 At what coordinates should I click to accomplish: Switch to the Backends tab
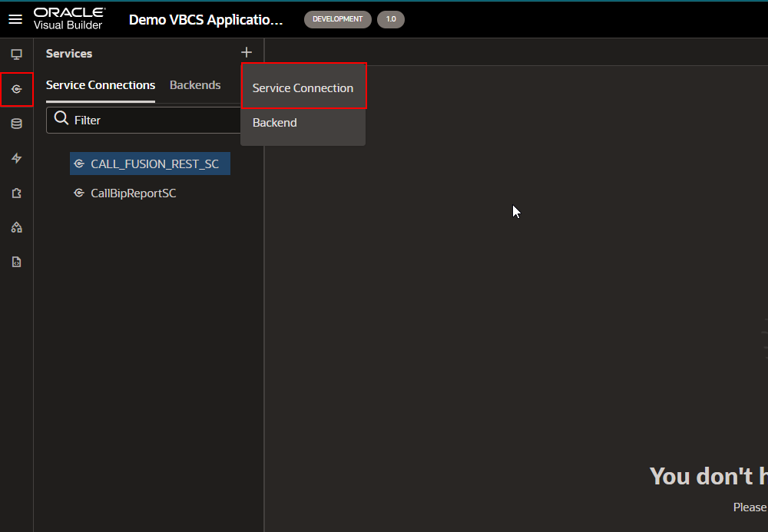[195, 85]
